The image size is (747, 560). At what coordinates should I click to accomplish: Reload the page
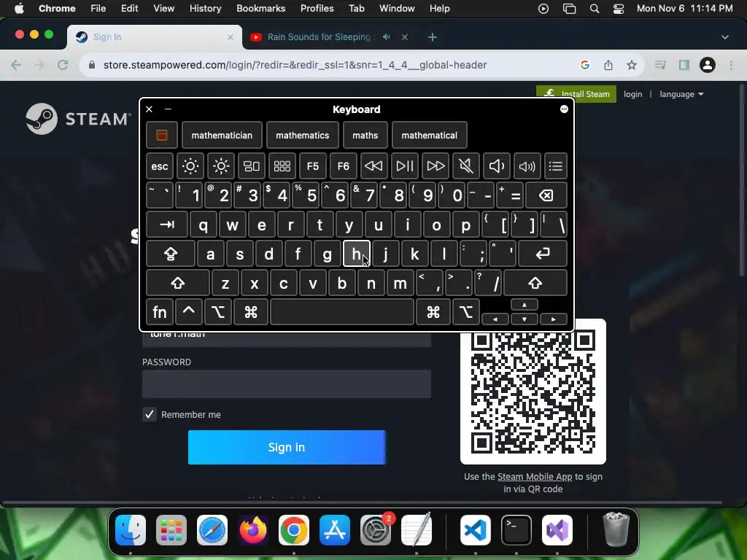click(63, 65)
